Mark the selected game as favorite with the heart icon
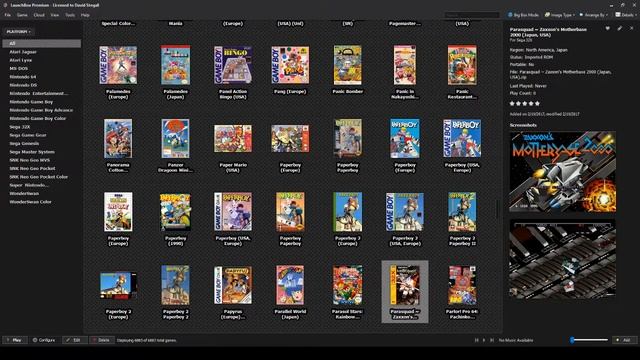Screen dimensions: 640x360 point(608,29)
